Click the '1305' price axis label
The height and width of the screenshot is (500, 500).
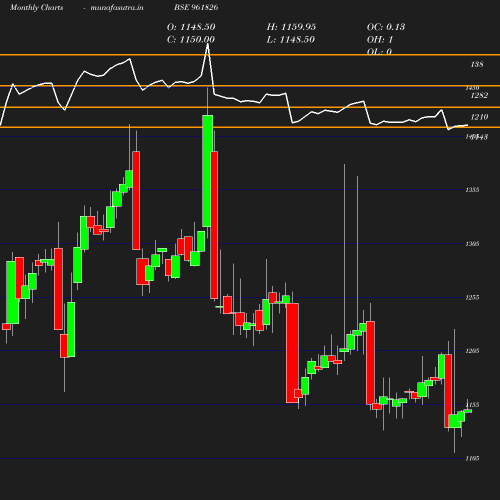(x=472, y=244)
